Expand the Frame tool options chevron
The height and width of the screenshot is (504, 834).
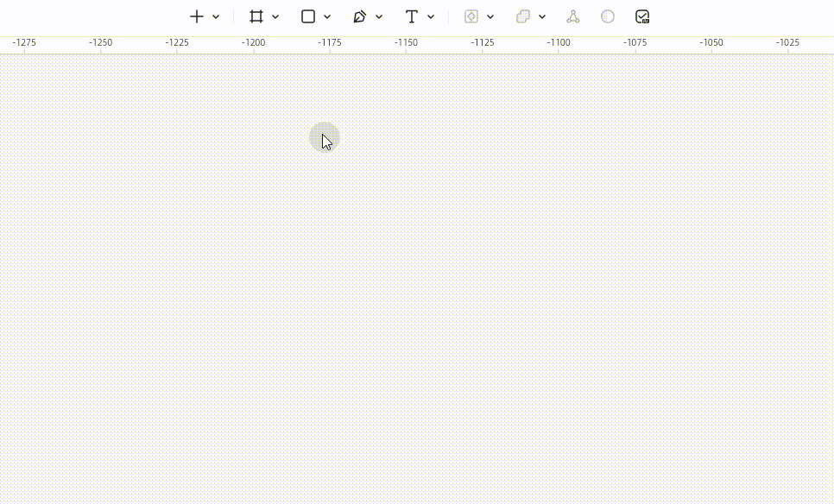click(x=275, y=17)
